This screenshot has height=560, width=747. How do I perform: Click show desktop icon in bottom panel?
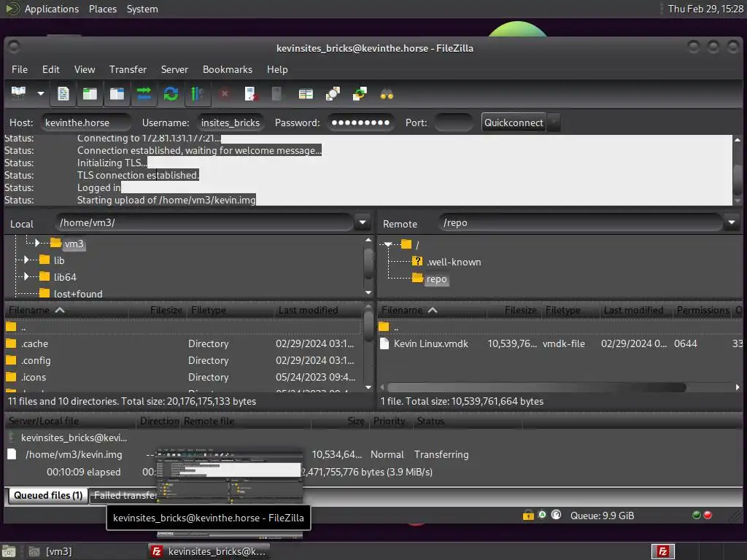pyautogui.click(x=9, y=551)
